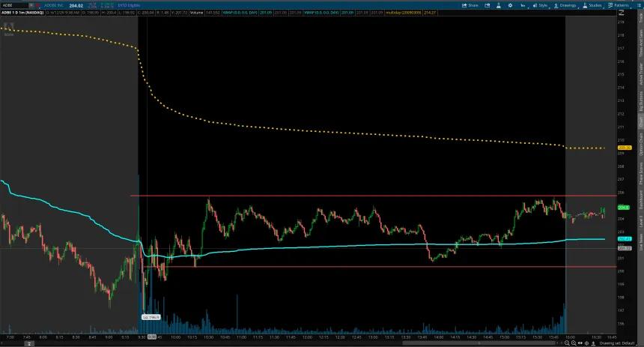The height and width of the screenshot is (347, 644).
Task: Open the Drawings menu
Action: click(x=565, y=5)
